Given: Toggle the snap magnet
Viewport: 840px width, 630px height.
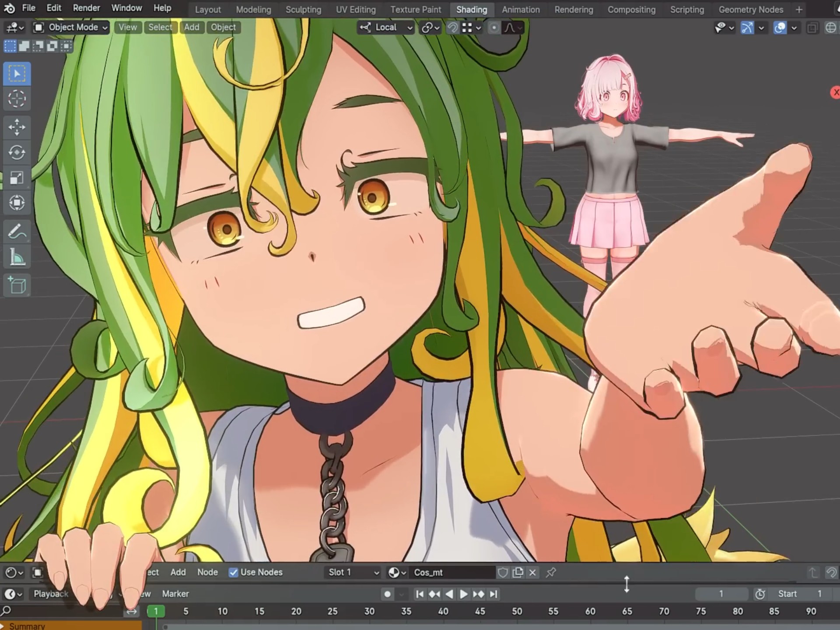Looking at the screenshot, I should 453,28.
